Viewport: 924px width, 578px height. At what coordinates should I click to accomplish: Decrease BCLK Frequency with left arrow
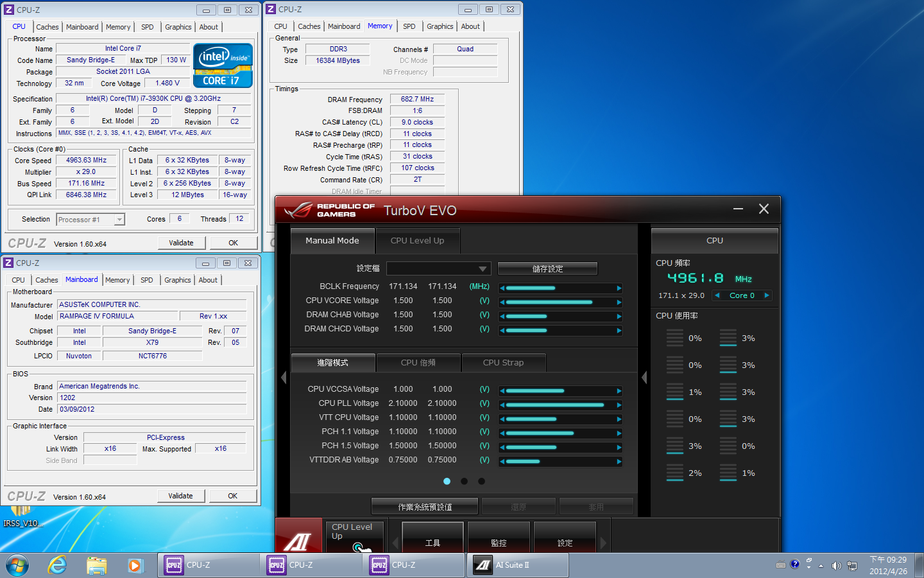[502, 288]
